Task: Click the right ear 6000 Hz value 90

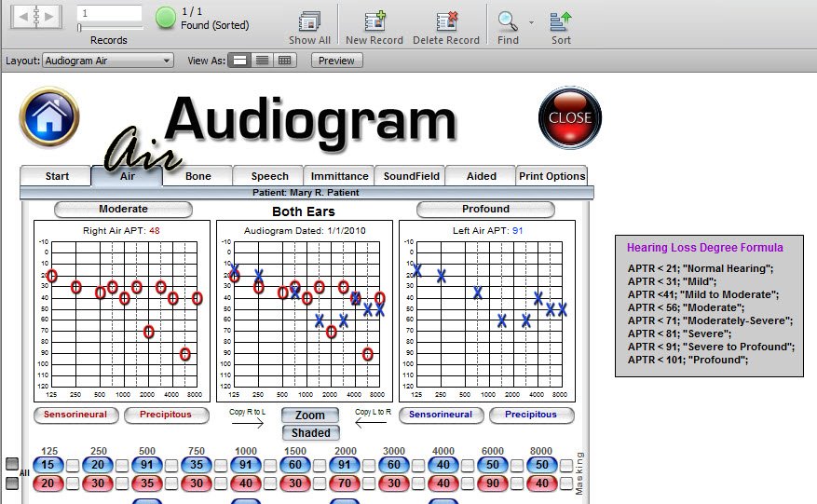Action: [x=493, y=484]
